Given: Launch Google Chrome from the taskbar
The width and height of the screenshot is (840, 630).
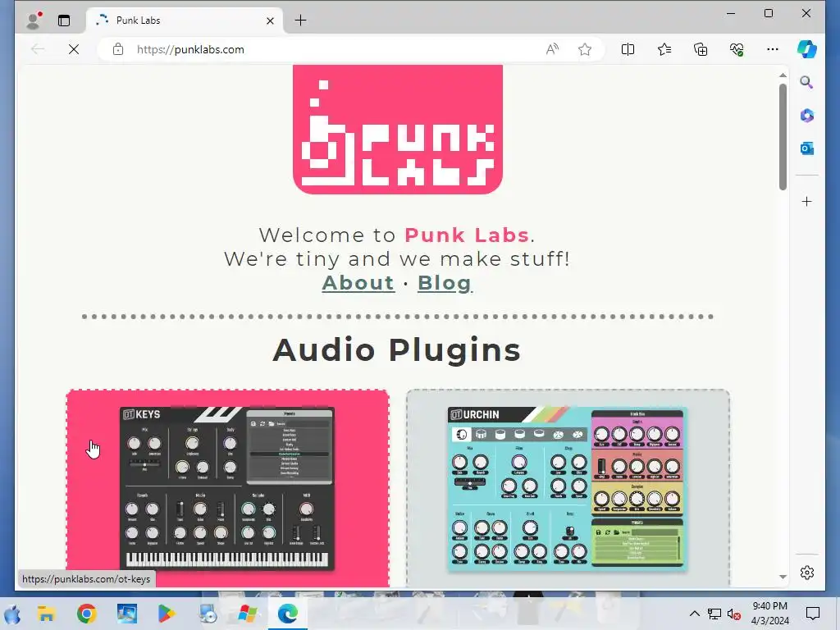Looking at the screenshot, I should pyautogui.click(x=86, y=614).
